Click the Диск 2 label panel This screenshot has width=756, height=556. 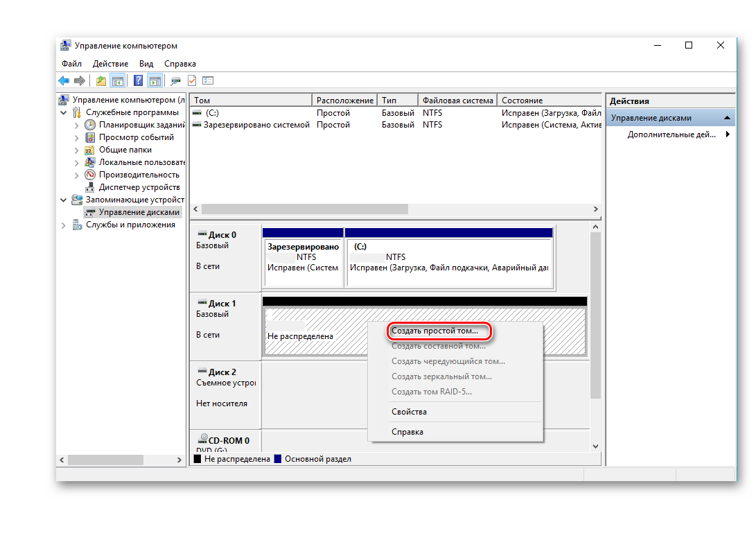226,395
